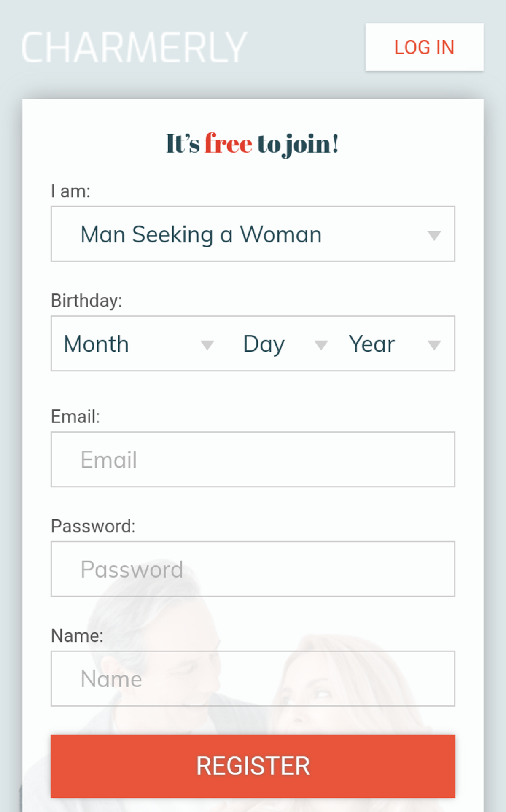Click inside the Email input field
This screenshot has height=812, width=506.
(253, 459)
